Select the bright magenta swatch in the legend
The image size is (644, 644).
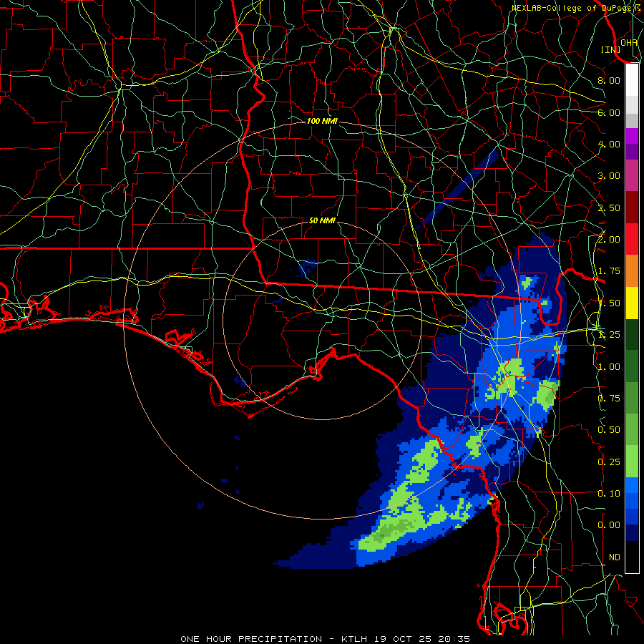[x=632, y=136]
